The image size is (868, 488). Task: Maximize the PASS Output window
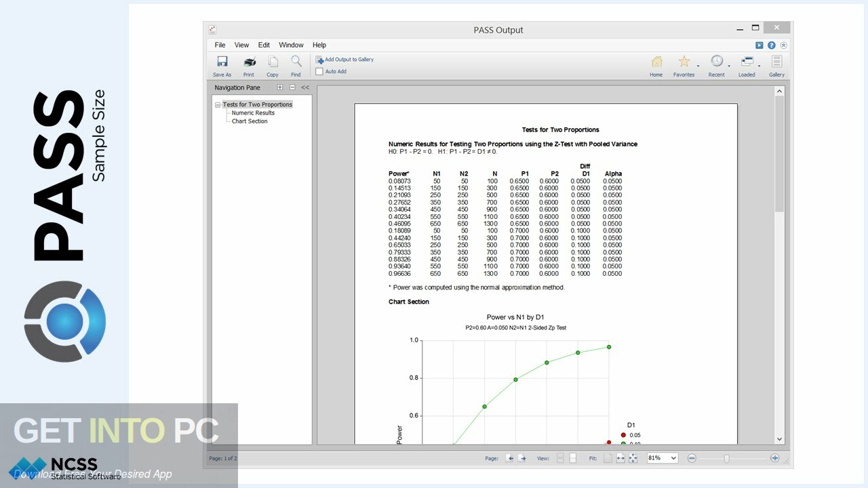point(756,28)
